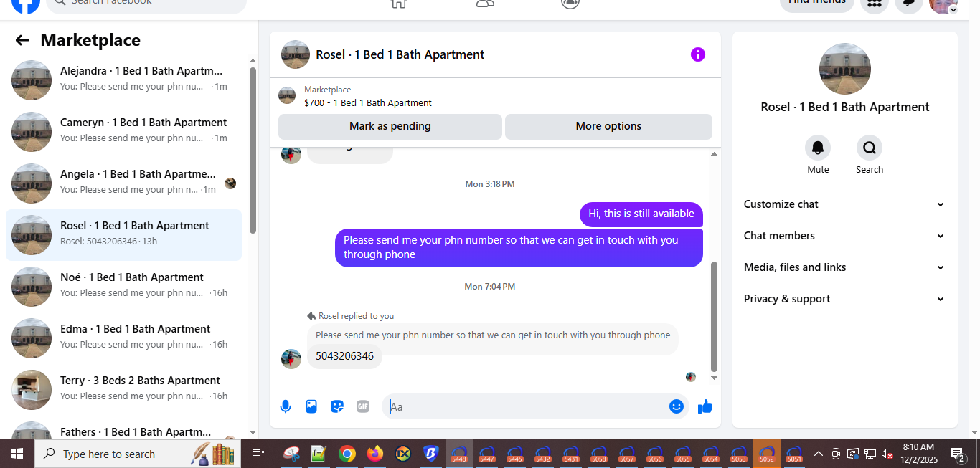Expand Privacy & support section
The width and height of the screenshot is (980, 468).
pyautogui.click(x=844, y=299)
